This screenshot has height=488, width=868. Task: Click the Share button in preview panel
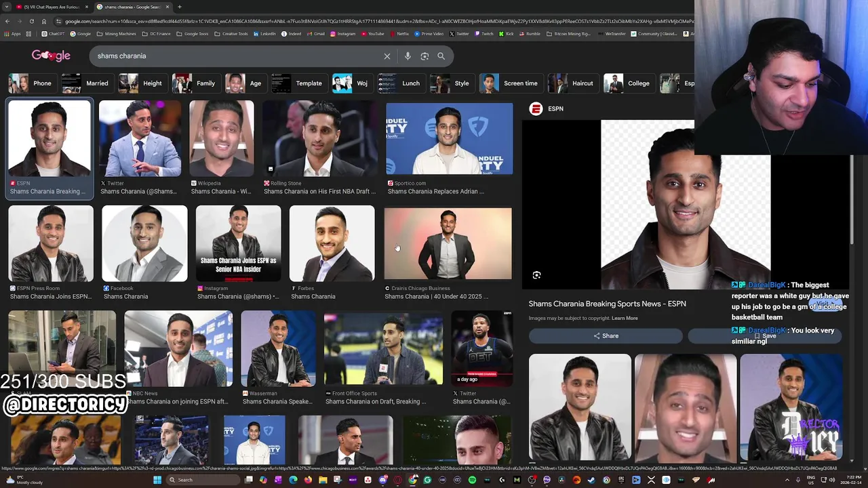point(606,336)
